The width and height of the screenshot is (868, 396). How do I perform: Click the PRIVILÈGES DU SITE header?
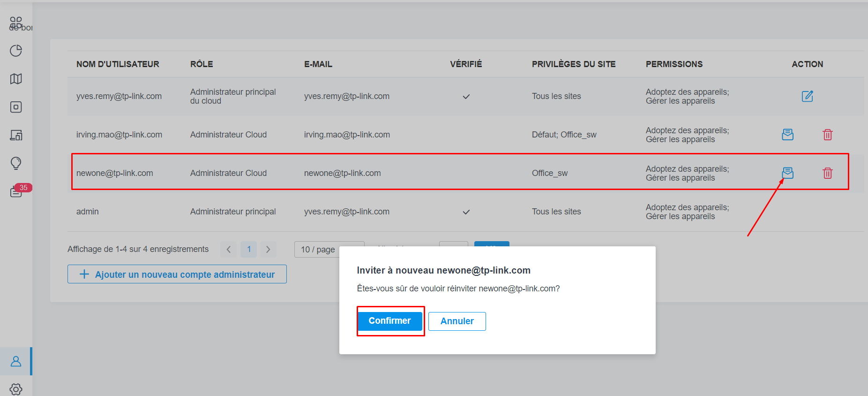coord(574,64)
